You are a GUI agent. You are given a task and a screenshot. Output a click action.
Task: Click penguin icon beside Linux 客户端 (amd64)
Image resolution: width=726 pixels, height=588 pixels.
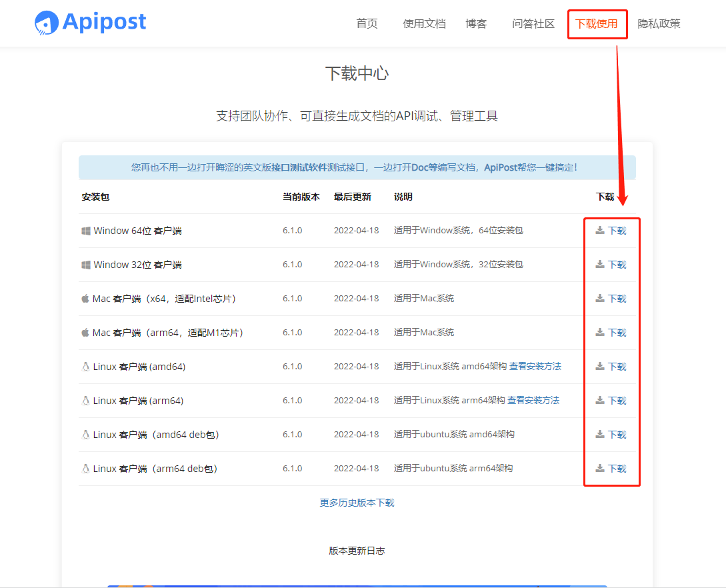(x=85, y=366)
